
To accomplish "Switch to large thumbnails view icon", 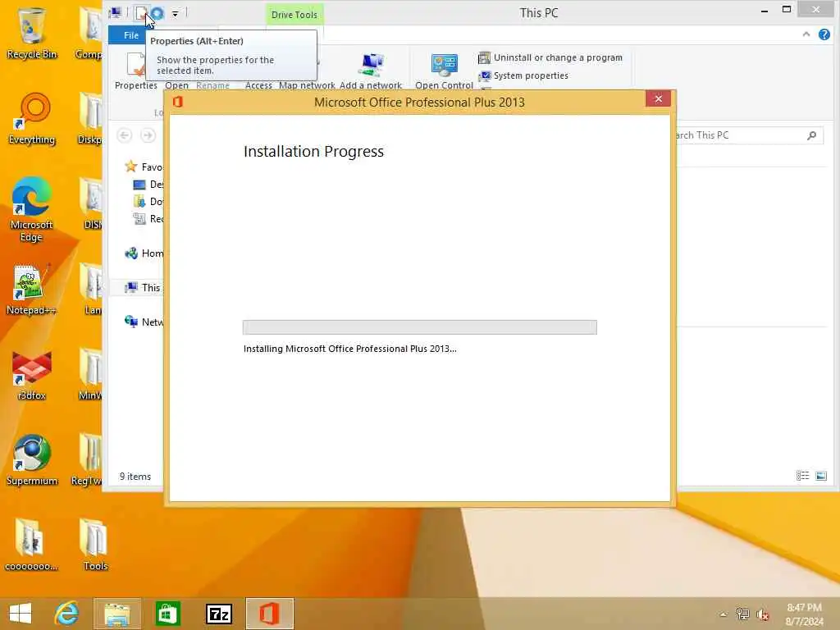I will click(820, 476).
